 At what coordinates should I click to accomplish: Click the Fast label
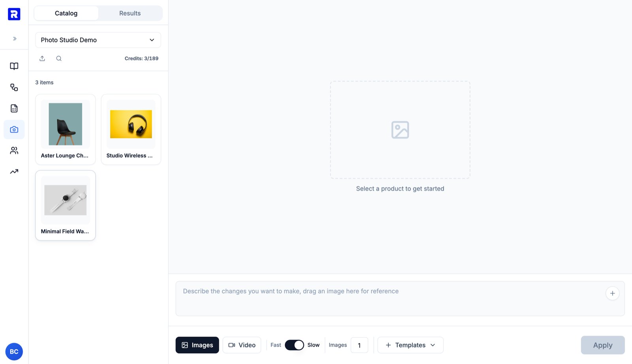pyautogui.click(x=276, y=345)
